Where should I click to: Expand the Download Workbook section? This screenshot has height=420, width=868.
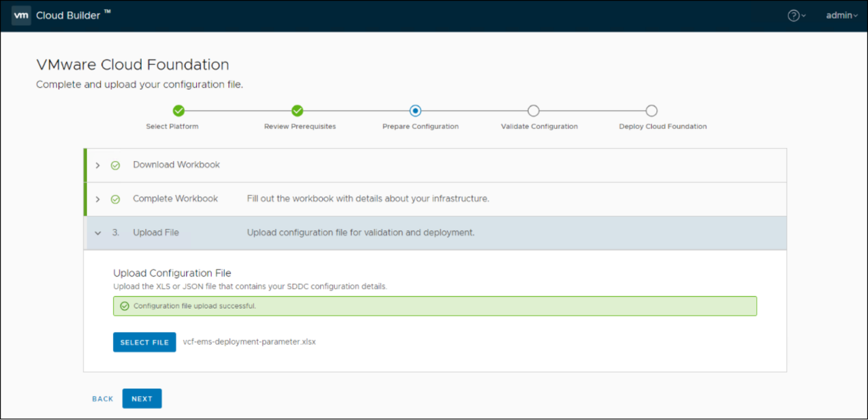[x=98, y=166]
